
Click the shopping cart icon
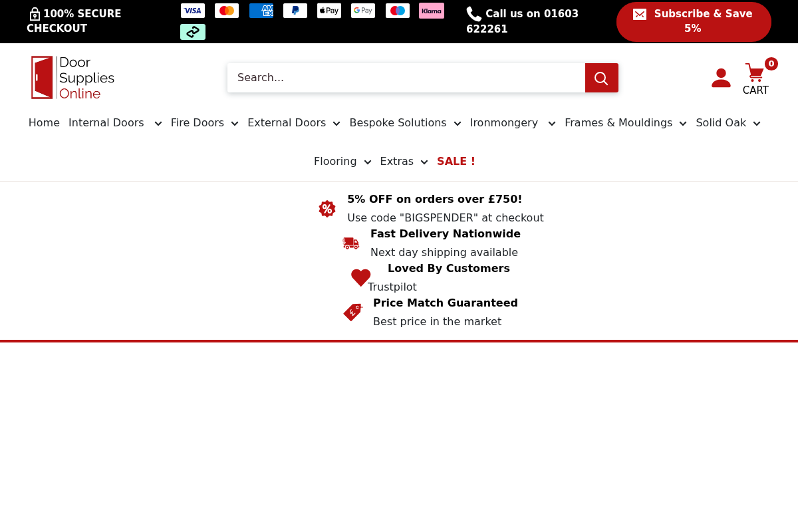(755, 73)
